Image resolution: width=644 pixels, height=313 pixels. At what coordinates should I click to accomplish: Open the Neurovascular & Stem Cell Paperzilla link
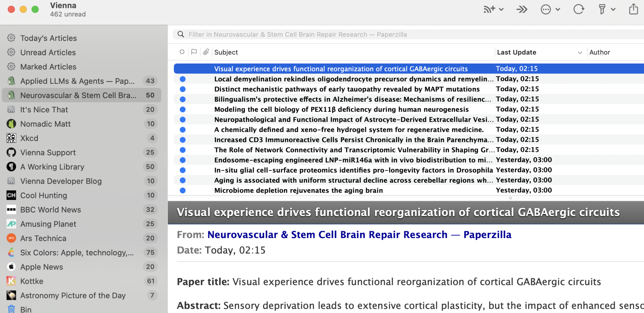(x=359, y=235)
